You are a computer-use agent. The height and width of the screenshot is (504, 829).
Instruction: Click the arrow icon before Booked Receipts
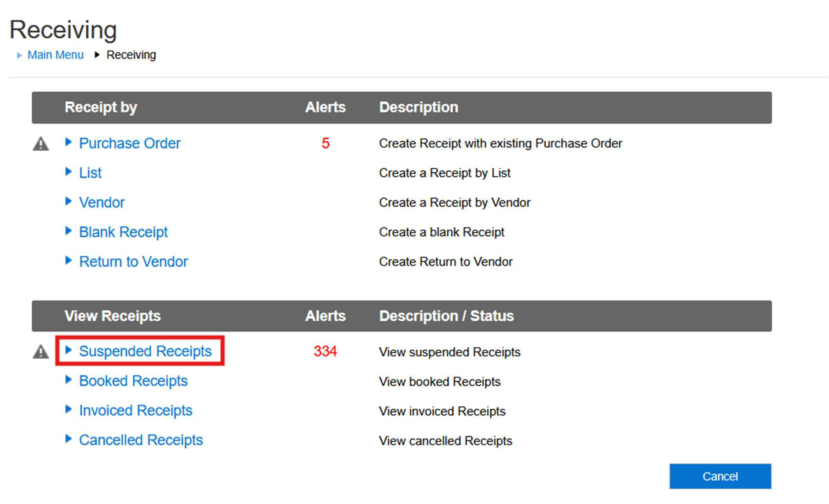(x=68, y=380)
